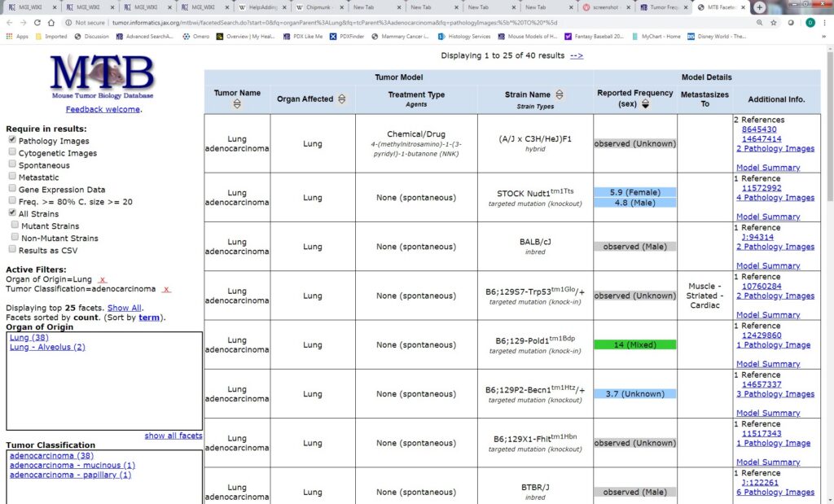Click the blue 3.7 (Unknown) frequency bar
Viewport: 834px width, 504px height.
coord(635,394)
